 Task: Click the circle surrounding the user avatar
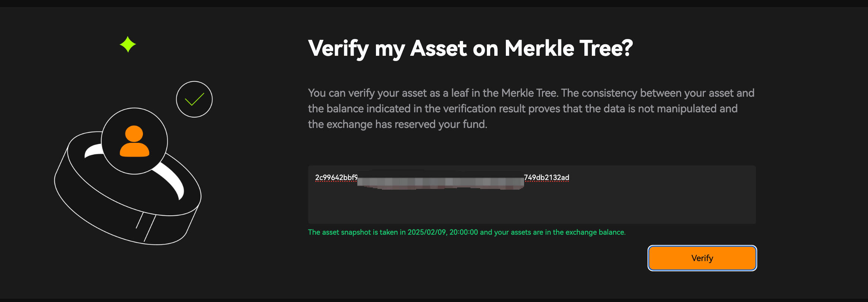point(134,141)
